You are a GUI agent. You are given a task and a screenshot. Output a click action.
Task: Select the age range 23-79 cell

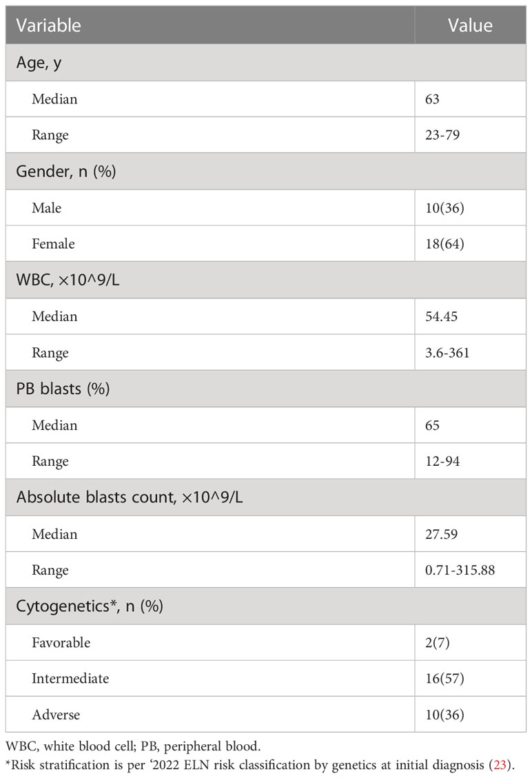click(470, 134)
